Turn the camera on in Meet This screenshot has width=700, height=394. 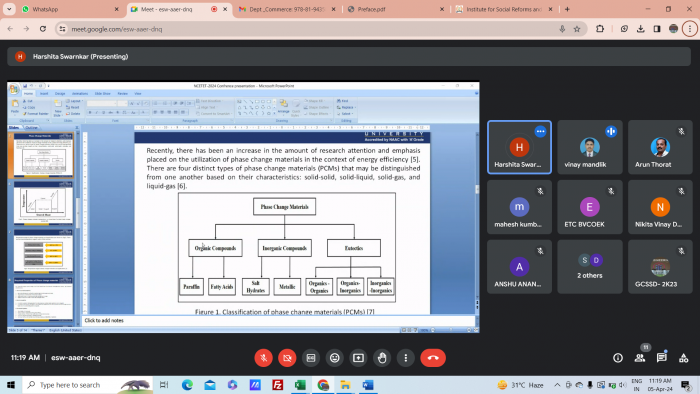point(287,358)
